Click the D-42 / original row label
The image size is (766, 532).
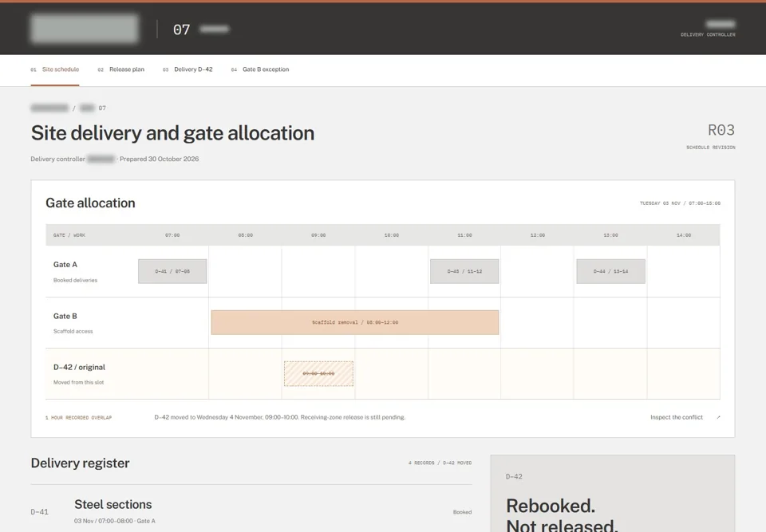(x=79, y=368)
